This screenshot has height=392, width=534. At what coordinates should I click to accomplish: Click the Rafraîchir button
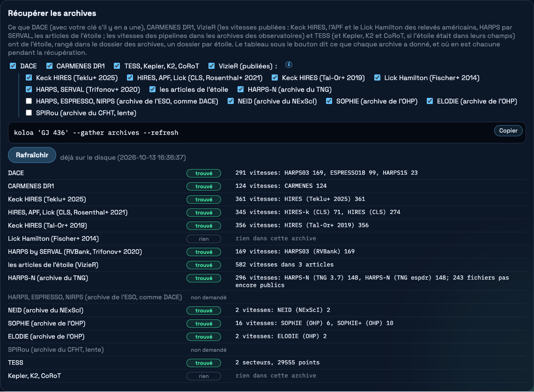[x=32, y=155]
